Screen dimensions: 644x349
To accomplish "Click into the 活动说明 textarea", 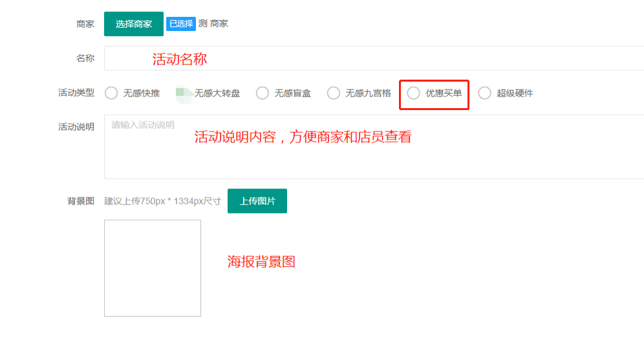I will (374, 147).
